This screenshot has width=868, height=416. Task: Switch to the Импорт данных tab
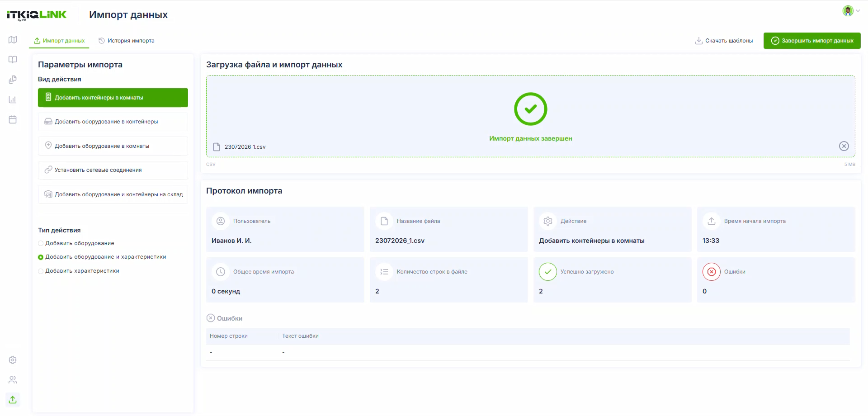59,41
